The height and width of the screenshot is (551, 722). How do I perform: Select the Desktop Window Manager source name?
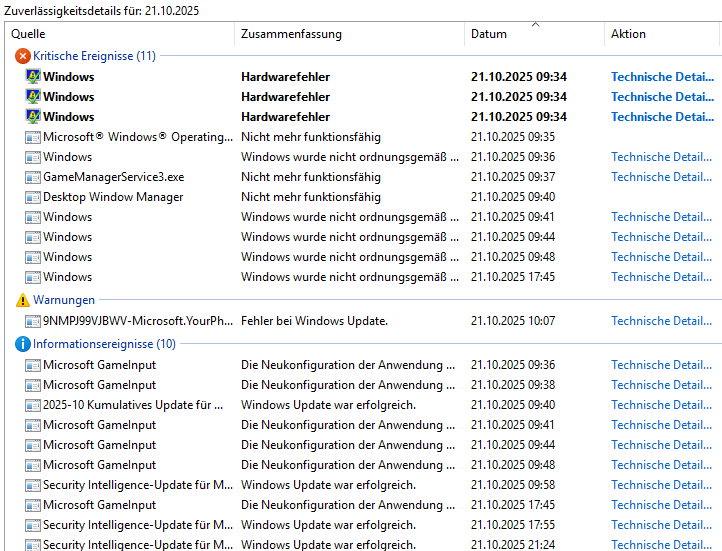[113, 197]
